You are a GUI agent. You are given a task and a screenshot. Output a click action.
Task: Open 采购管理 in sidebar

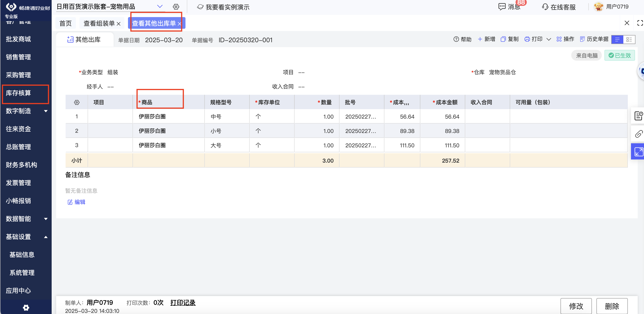point(18,75)
